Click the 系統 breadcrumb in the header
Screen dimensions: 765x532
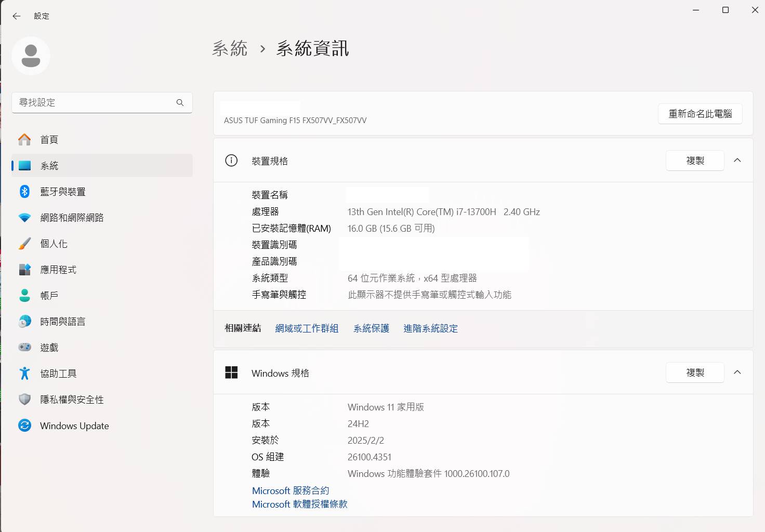click(x=230, y=48)
